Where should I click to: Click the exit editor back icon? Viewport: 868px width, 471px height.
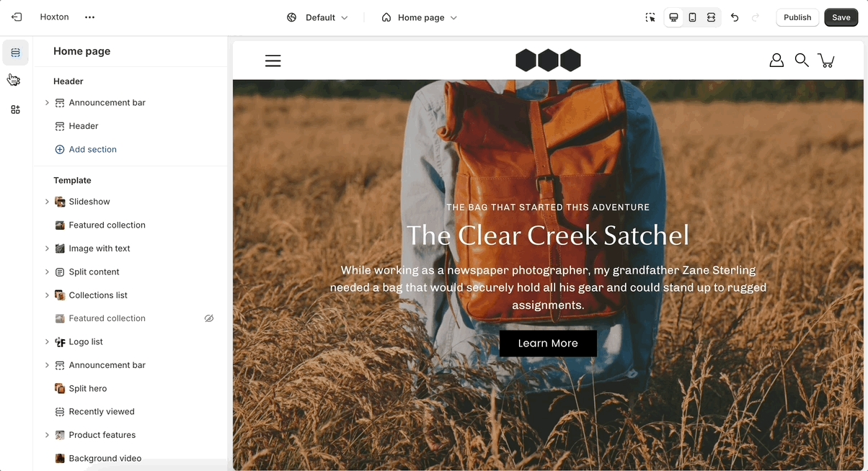[17, 17]
